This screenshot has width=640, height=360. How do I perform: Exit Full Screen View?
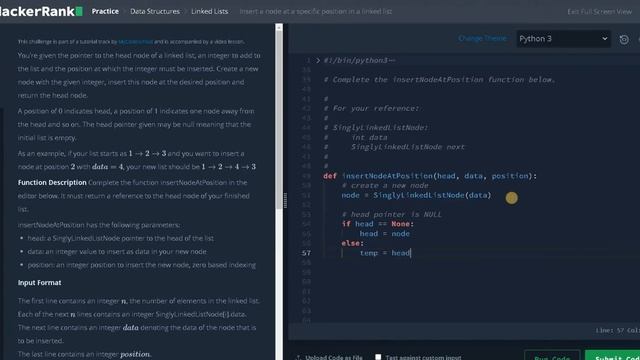(x=599, y=11)
